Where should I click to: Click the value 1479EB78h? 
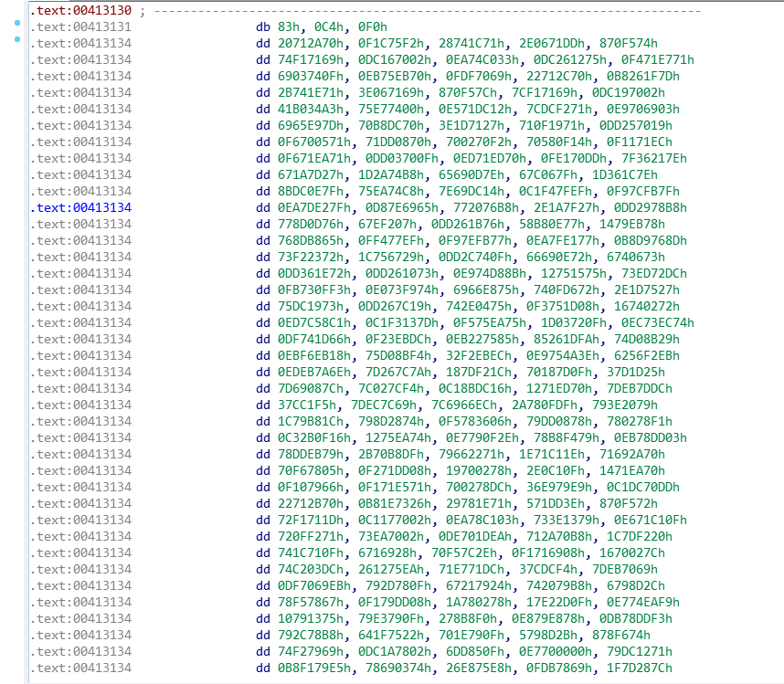pos(632,225)
